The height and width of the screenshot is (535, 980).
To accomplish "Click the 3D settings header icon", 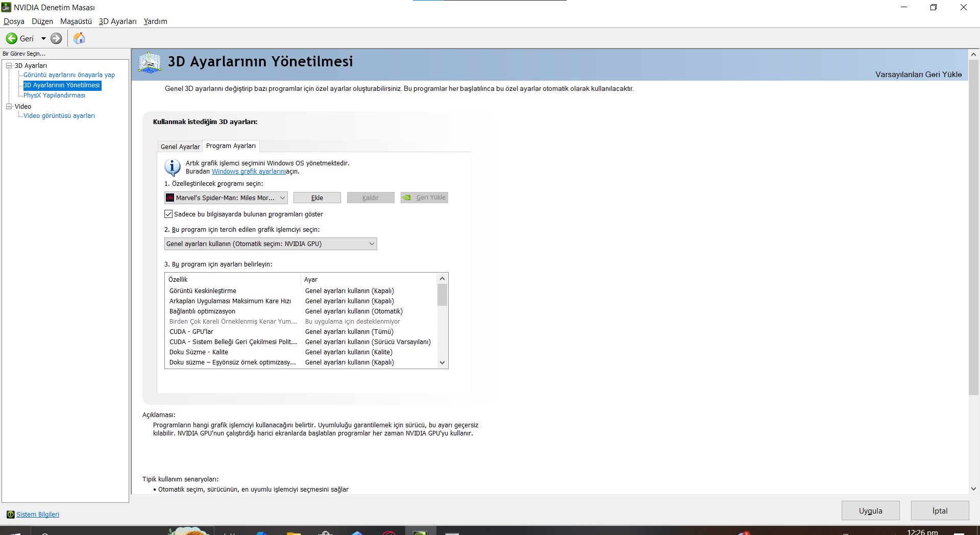I will 150,62.
